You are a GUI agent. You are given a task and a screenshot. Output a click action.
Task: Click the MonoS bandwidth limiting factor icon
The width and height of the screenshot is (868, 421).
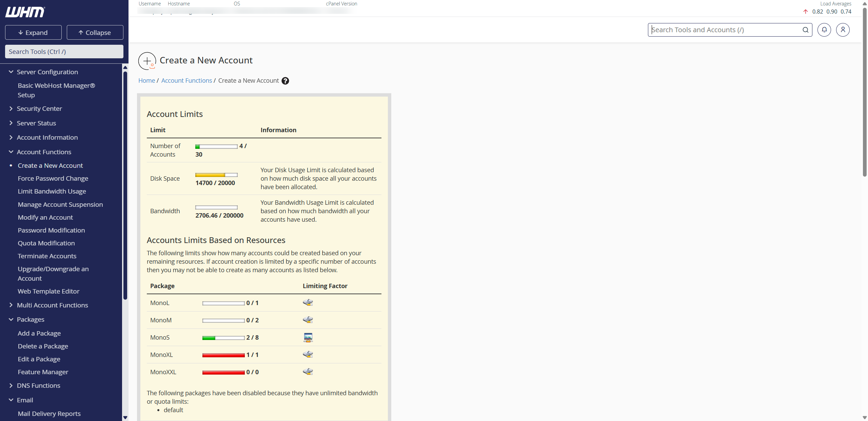(x=308, y=337)
